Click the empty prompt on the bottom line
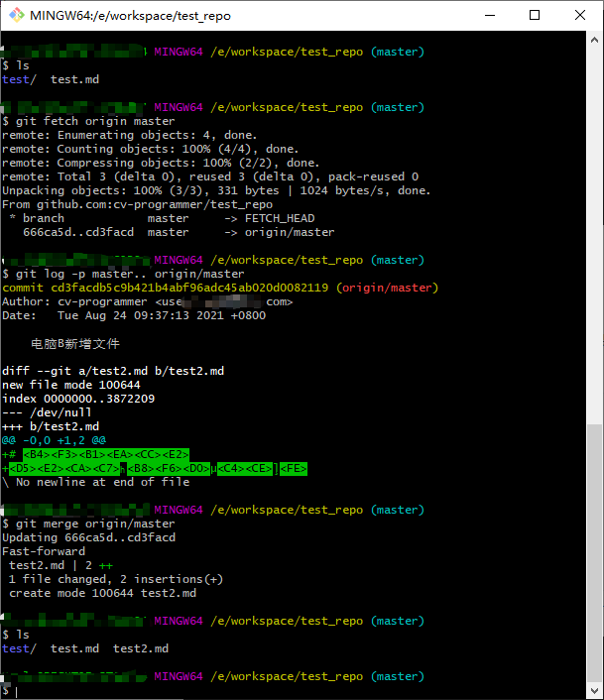Viewport: 604px width, 700px height. 8,690
